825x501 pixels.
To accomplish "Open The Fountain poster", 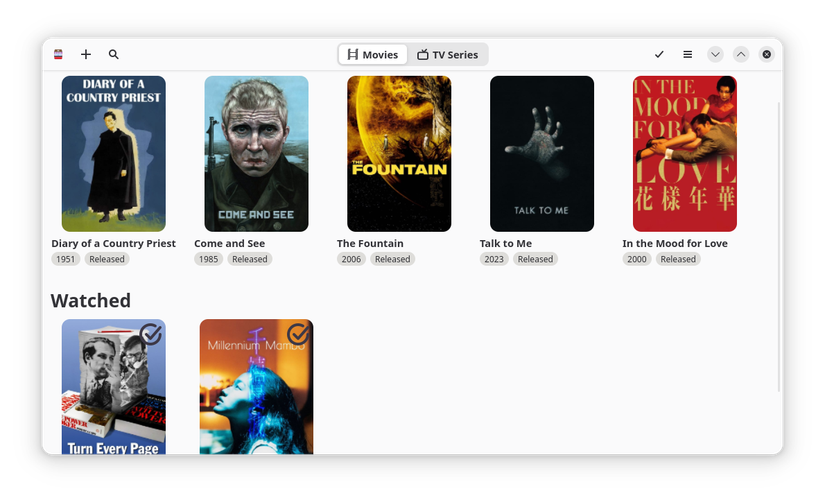I will click(399, 154).
